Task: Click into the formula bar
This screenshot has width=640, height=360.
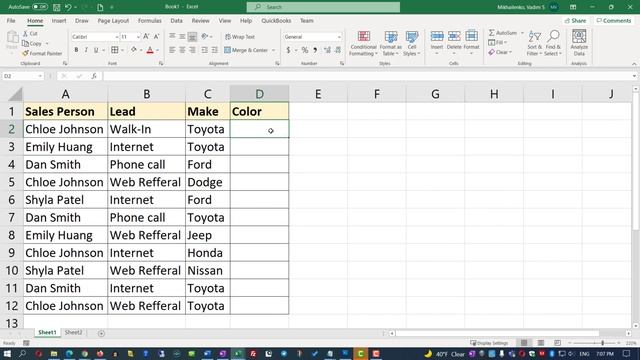Action: 367,76
